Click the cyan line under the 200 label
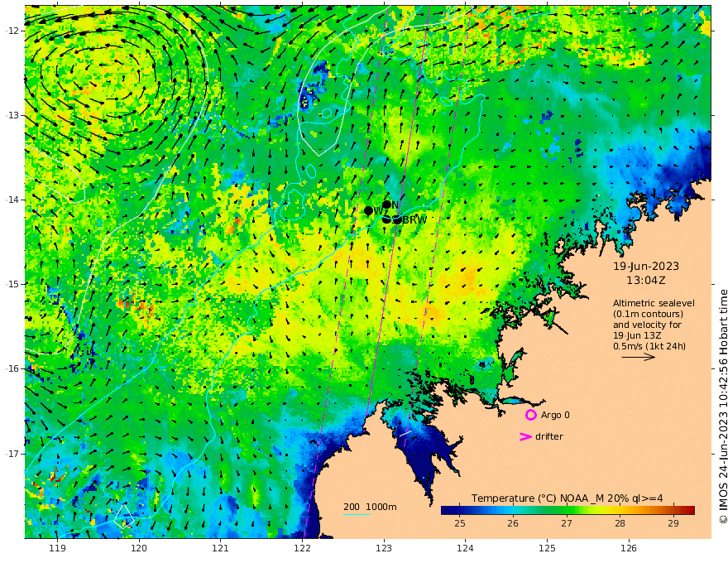Image resolution: width=728 pixels, height=563 pixels. point(356,514)
